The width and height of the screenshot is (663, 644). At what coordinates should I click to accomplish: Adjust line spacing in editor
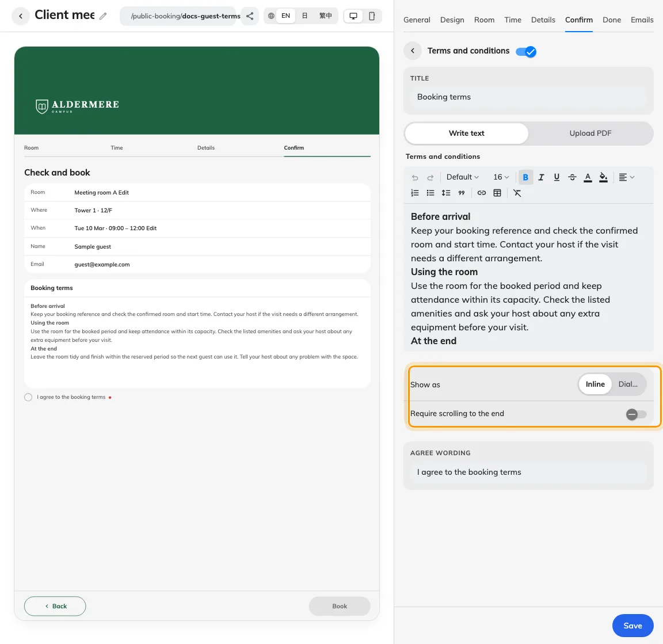click(446, 193)
